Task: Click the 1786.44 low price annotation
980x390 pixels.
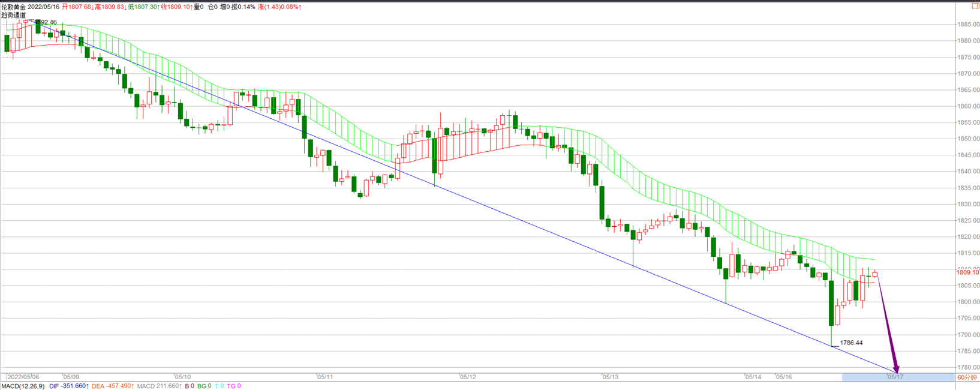Action: [x=851, y=343]
